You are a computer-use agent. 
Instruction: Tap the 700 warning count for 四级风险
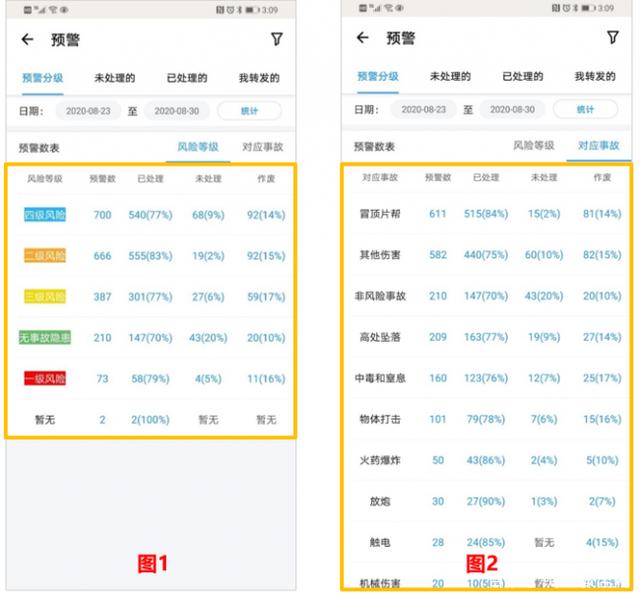[102, 215]
